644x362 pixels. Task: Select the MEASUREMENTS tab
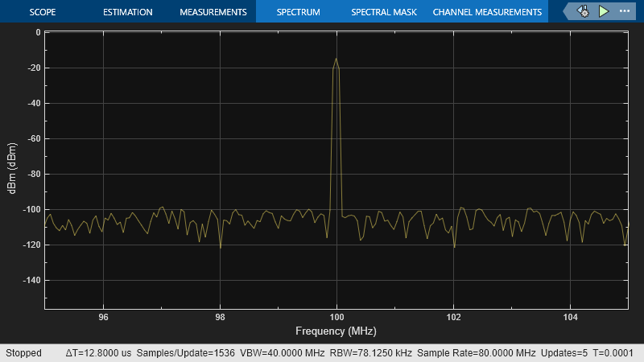[x=213, y=12]
